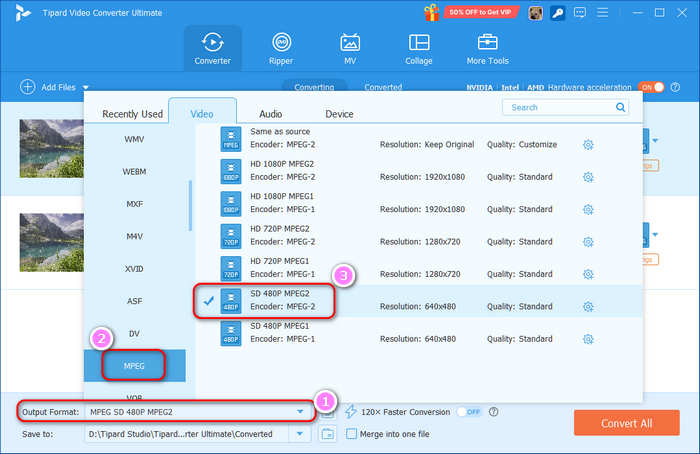The width and height of the screenshot is (700, 454).
Task: Open the MV module
Action: point(350,49)
